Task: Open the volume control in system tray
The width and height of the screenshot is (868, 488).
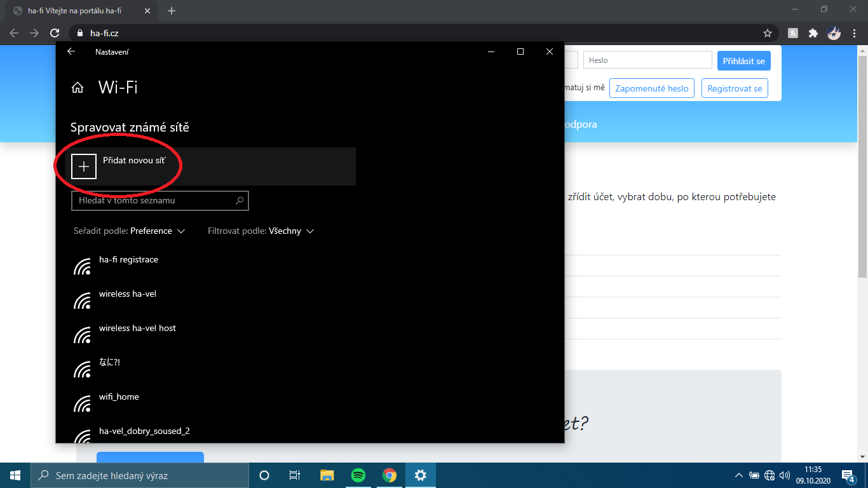Action: 785,475
